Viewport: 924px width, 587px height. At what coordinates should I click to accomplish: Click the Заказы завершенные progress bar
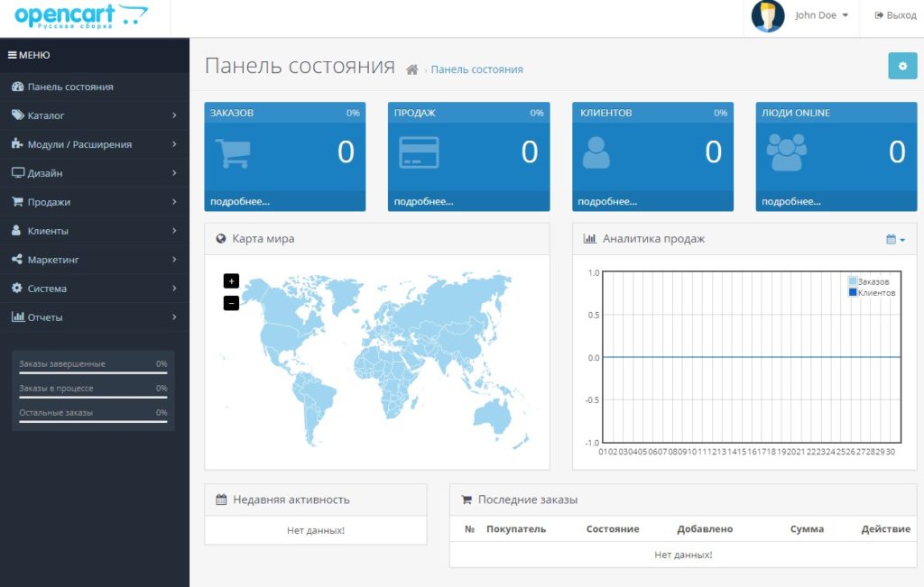tap(93, 373)
